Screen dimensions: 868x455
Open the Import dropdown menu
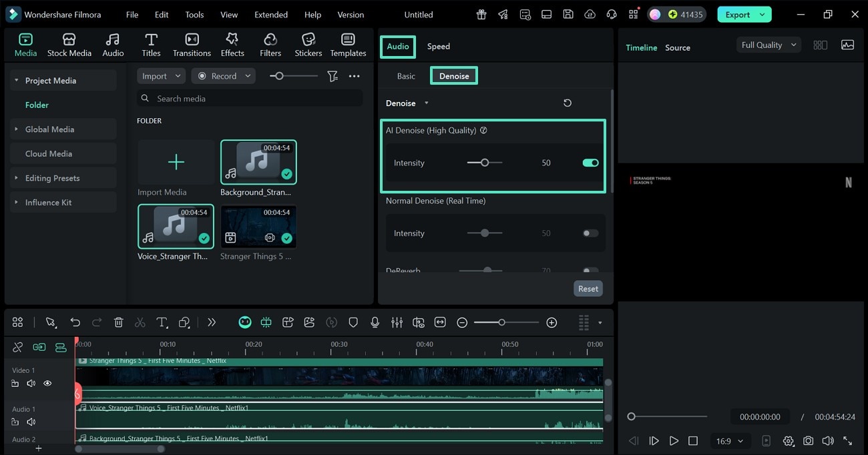(x=160, y=75)
